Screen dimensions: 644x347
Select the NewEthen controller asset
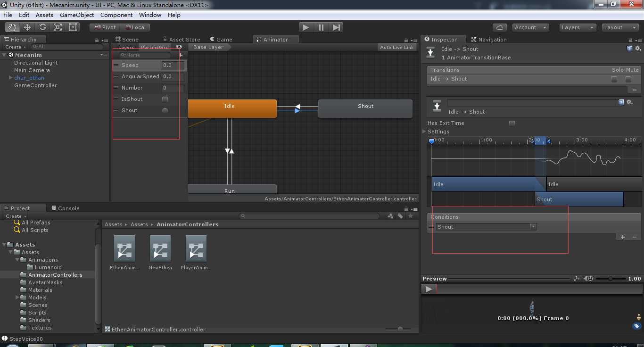160,252
